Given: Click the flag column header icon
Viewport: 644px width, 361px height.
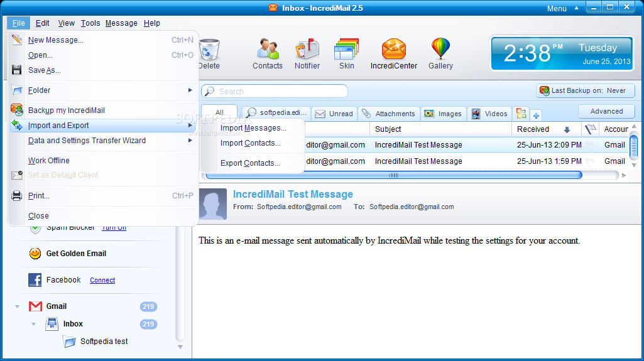Looking at the screenshot, I should click(x=590, y=129).
